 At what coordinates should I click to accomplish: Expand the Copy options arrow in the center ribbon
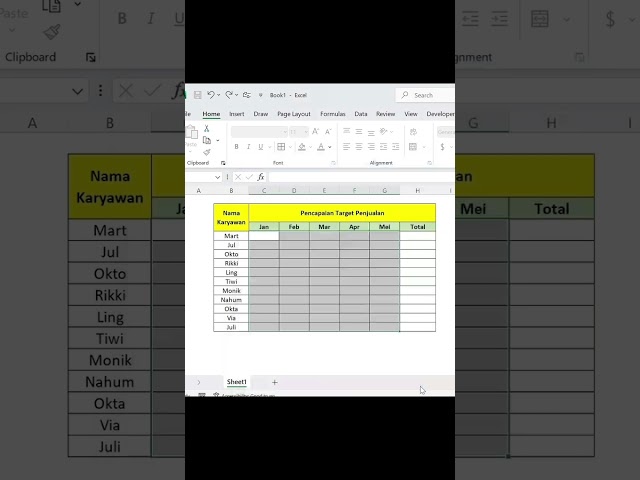pos(218,140)
